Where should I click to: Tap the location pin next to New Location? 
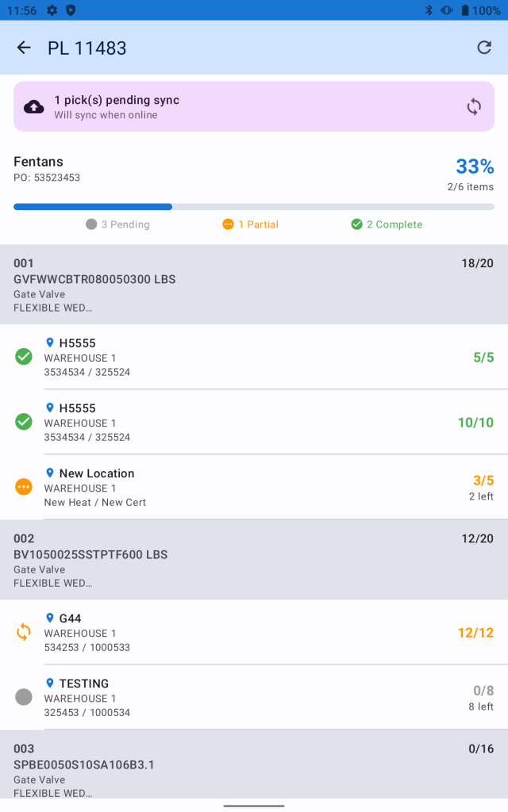(x=50, y=473)
